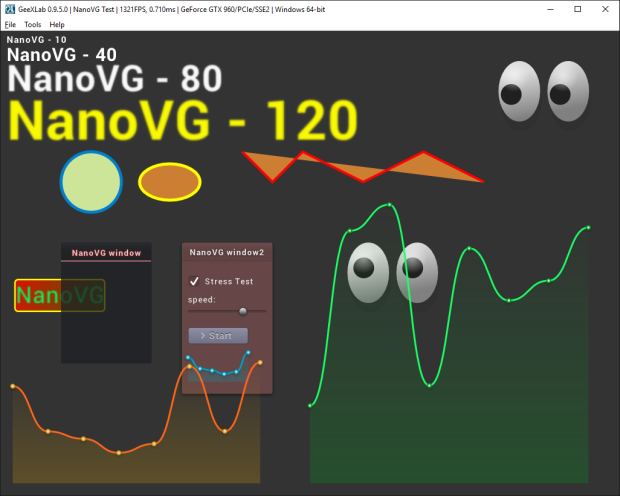The height and width of the screenshot is (496, 620).
Task: Click the NanoVG - 10 text
Action: (36, 40)
